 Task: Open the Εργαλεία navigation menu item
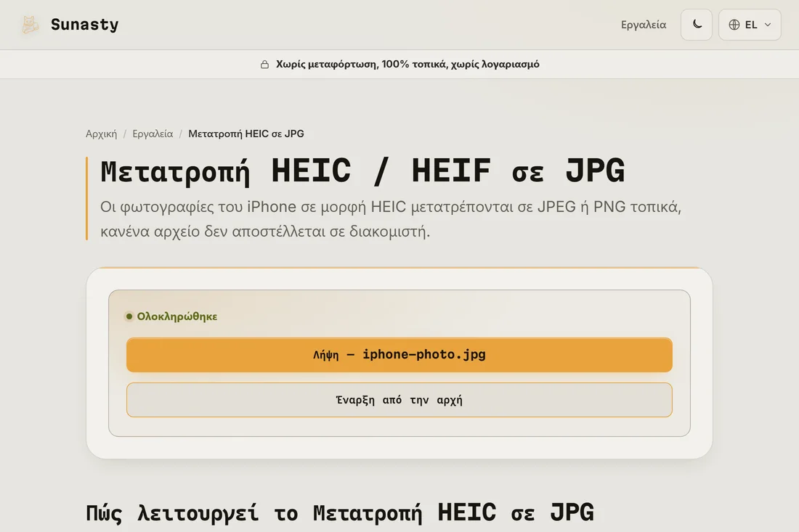pyautogui.click(x=643, y=25)
